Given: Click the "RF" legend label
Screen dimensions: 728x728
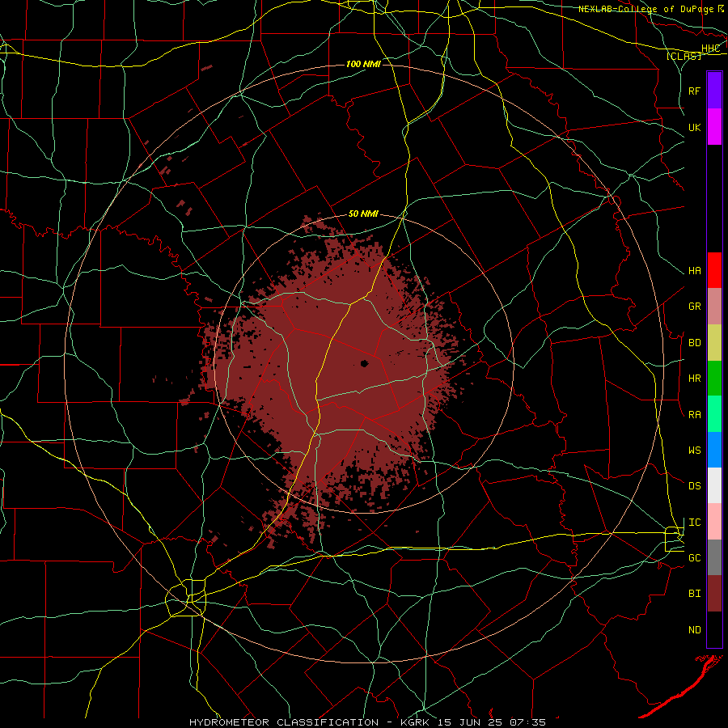Looking at the screenshot, I should point(694,91).
